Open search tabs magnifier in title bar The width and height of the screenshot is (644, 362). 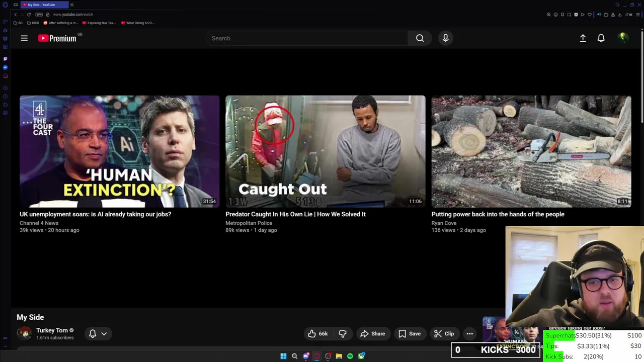[617, 5]
